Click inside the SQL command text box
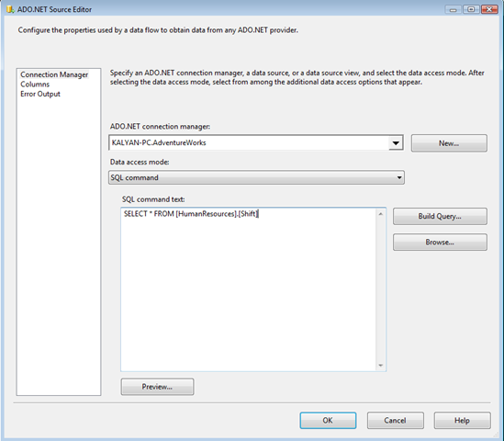The image size is (504, 441). 249,289
